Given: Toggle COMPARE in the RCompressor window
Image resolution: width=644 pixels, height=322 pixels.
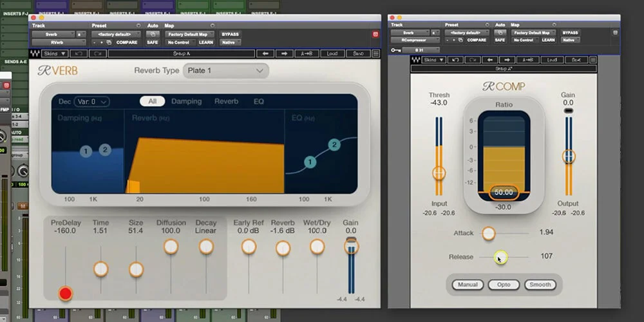Looking at the screenshot, I should coord(477,40).
